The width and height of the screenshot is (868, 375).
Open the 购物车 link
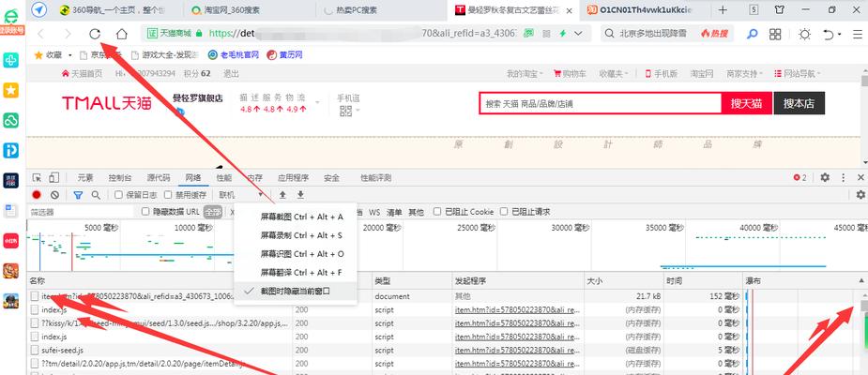(571, 73)
